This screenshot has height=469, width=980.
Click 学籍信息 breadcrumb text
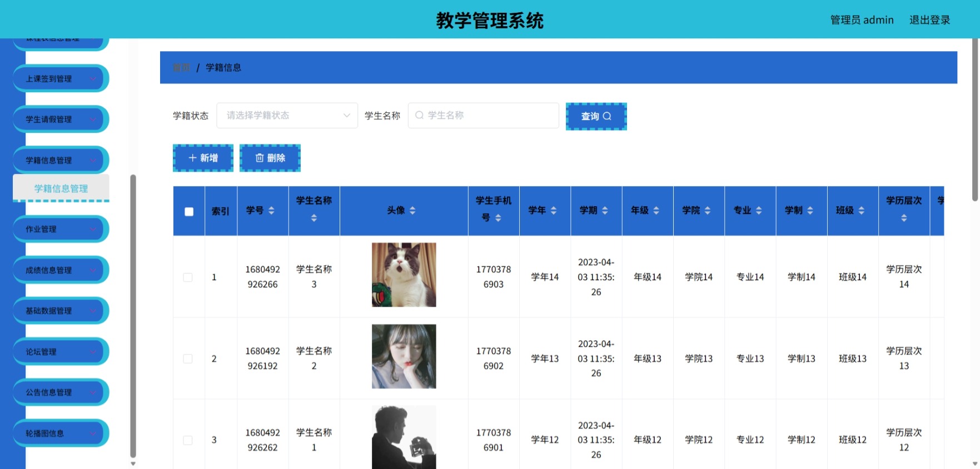223,67
